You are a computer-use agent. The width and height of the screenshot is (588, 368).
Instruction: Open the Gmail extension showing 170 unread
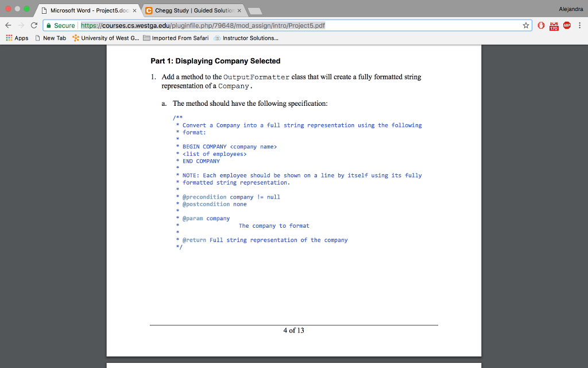pyautogui.click(x=554, y=25)
